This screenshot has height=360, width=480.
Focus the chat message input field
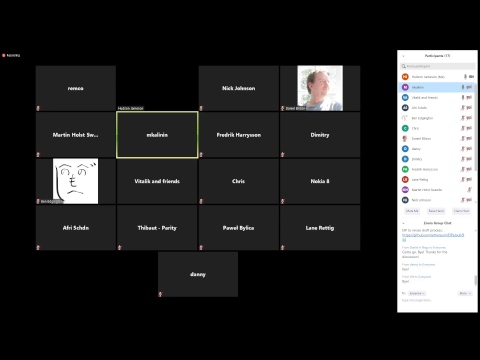437,300
